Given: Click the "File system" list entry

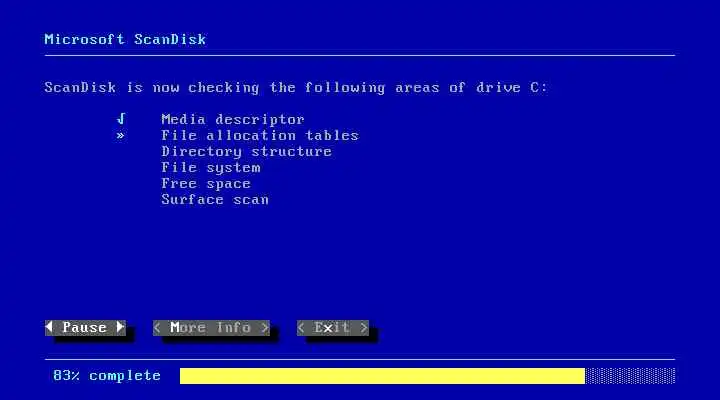Looking at the screenshot, I should coord(211,168).
